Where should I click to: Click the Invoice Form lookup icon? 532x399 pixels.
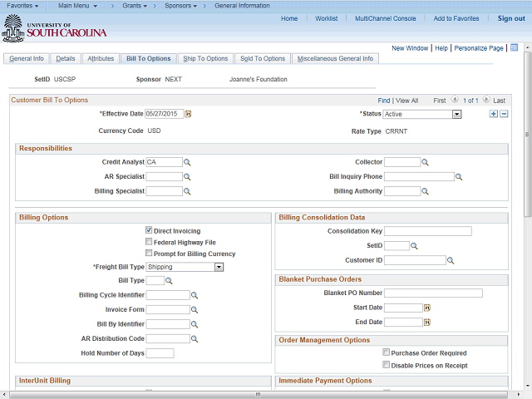(x=195, y=310)
